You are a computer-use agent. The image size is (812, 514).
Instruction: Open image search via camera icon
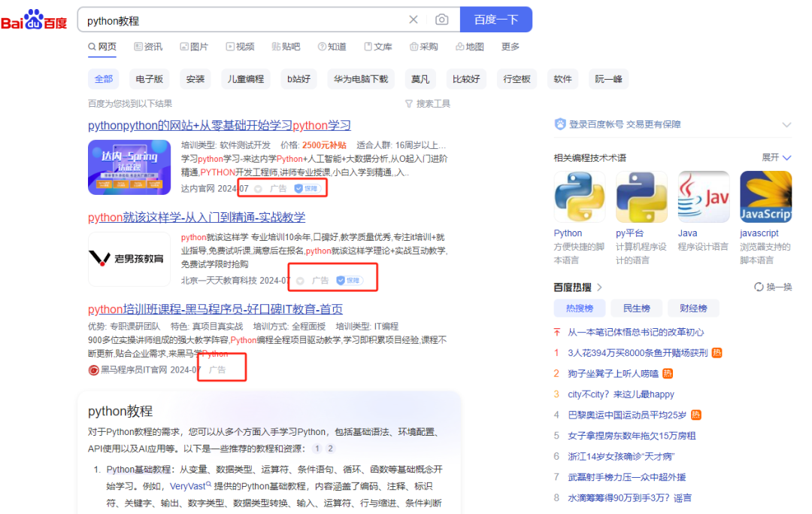coord(442,20)
